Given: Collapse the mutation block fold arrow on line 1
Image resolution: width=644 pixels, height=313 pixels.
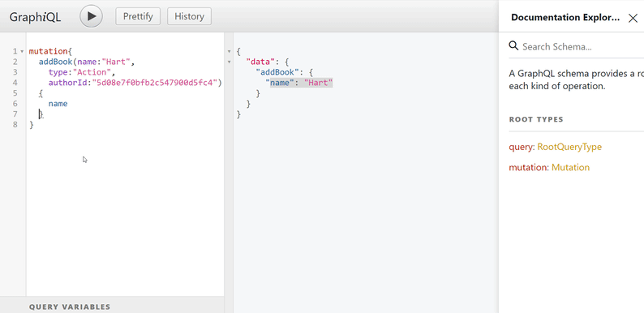Looking at the screenshot, I should coord(22,52).
